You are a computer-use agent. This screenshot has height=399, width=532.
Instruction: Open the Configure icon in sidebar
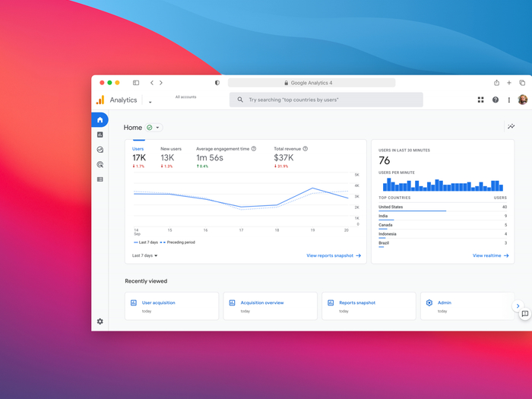coord(100,179)
